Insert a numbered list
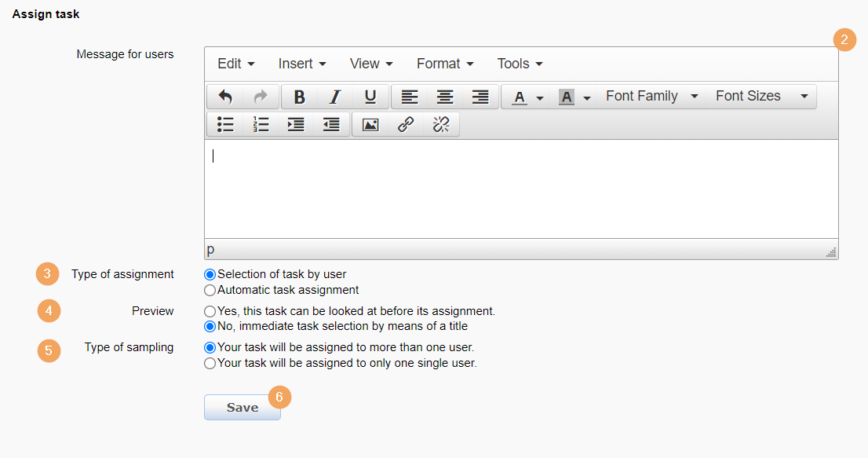 tap(261, 124)
